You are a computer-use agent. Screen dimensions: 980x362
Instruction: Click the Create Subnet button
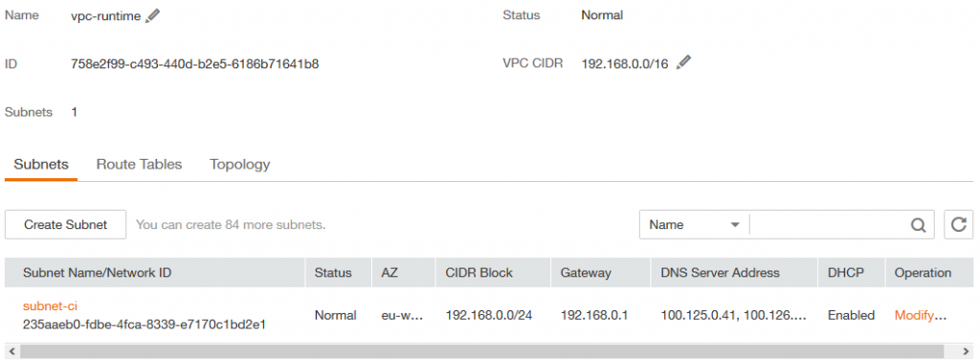[66, 224]
